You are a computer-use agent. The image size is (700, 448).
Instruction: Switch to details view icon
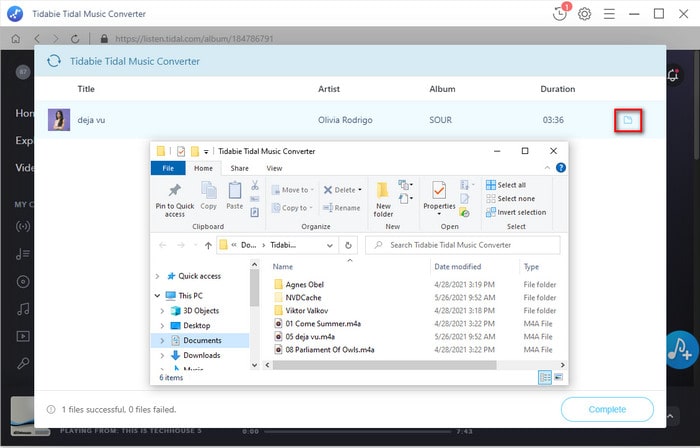tap(545, 377)
